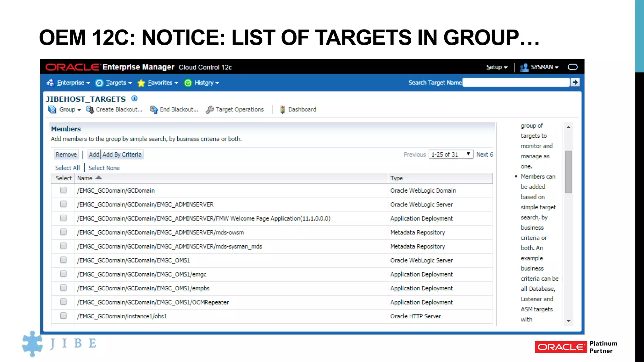Viewport: 644px width, 362px height.
Task: Click the Name column header
Action: coord(231,178)
